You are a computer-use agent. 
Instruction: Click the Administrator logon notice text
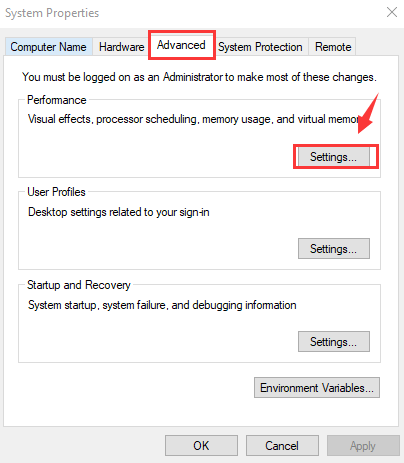click(199, 77)
